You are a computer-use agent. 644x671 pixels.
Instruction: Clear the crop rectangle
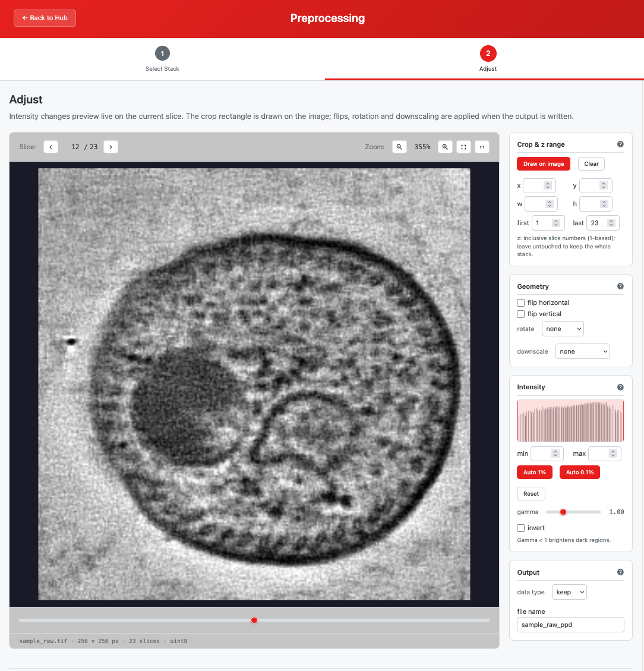[591, 164]
